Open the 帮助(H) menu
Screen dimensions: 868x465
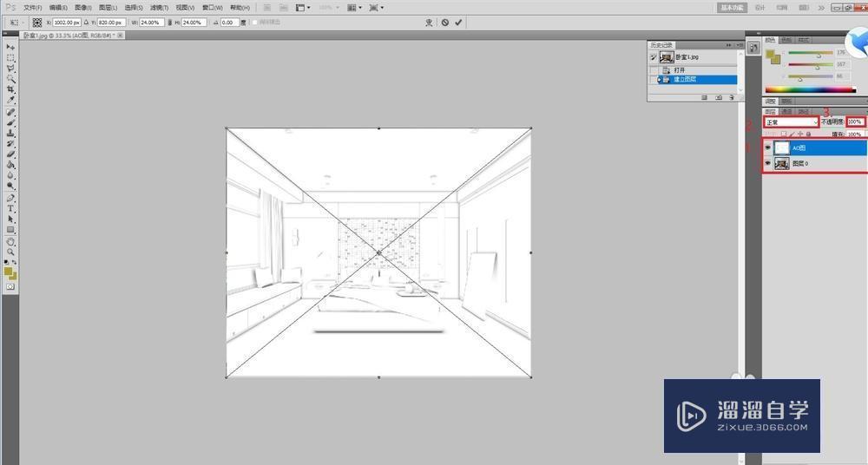click(240, 8)
